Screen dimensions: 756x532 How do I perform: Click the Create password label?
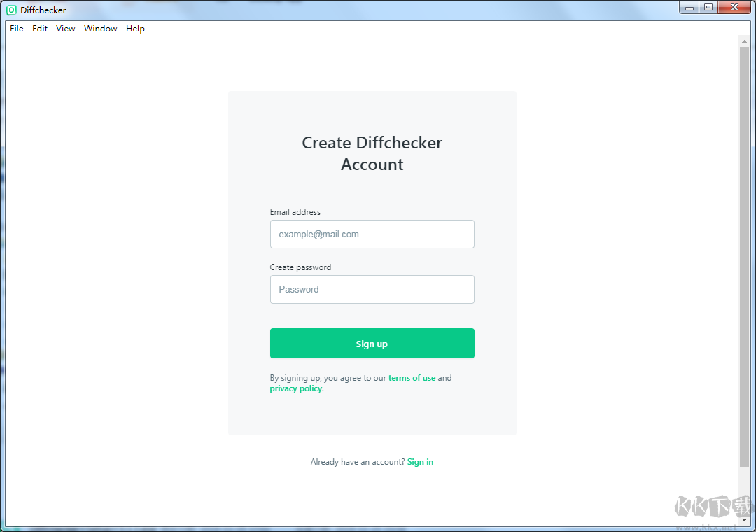[x=300, y=267]
